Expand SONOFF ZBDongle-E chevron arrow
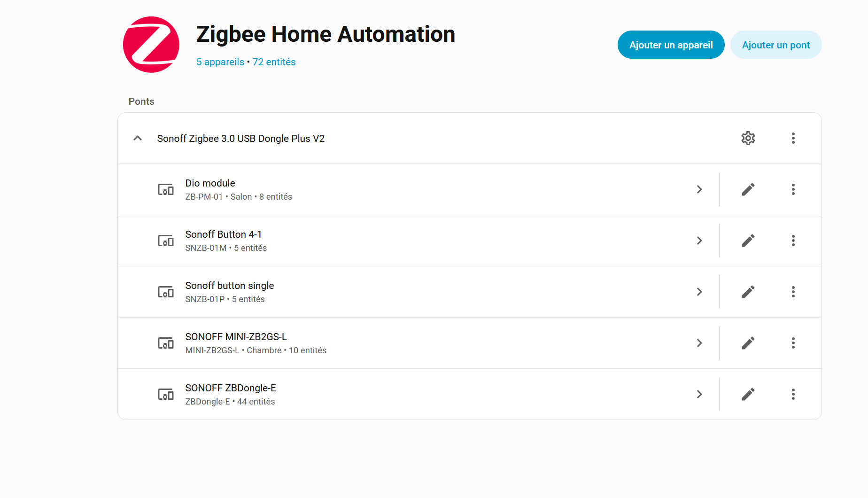The height and width of the screenshot is (498, 868). (x=699, y=394)
